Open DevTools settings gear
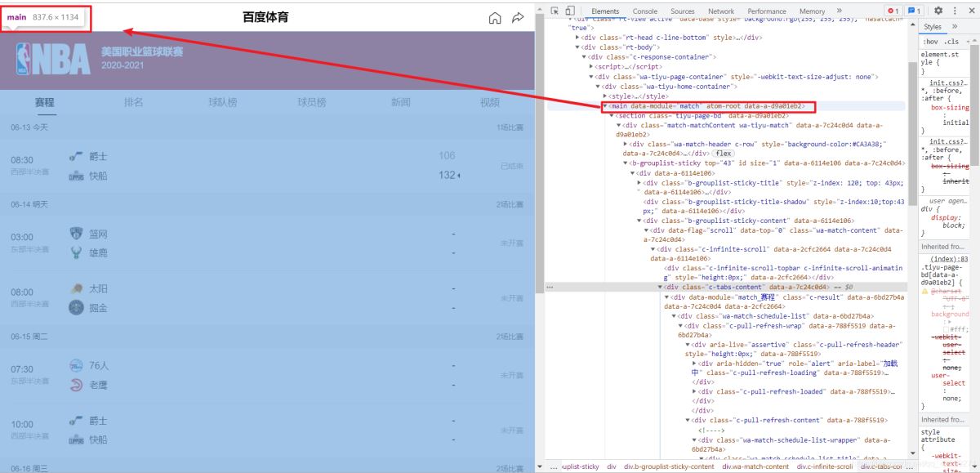The height and width of the screenshot is (473, 980). coord(938,11)
